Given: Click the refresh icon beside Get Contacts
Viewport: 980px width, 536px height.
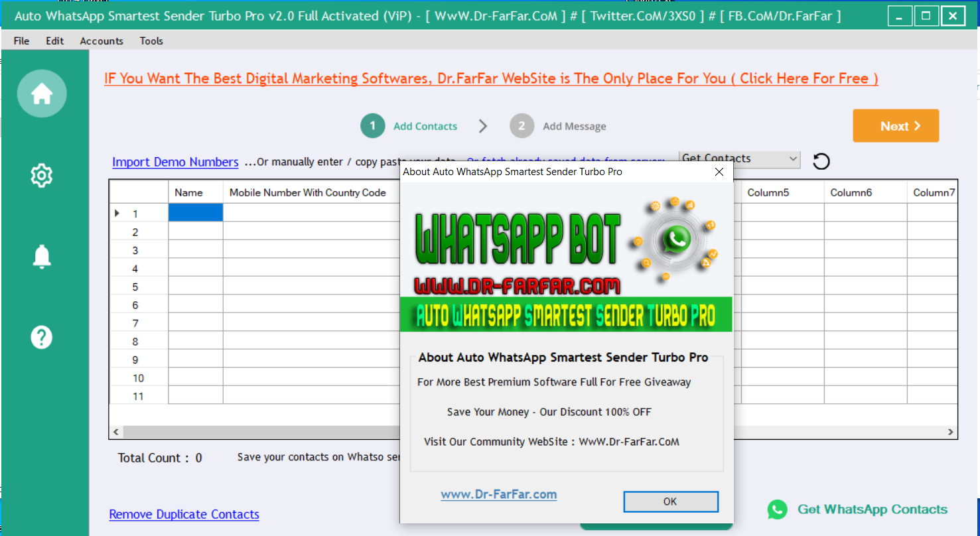Looking at the screenshot, I should (x=821, y=161).
